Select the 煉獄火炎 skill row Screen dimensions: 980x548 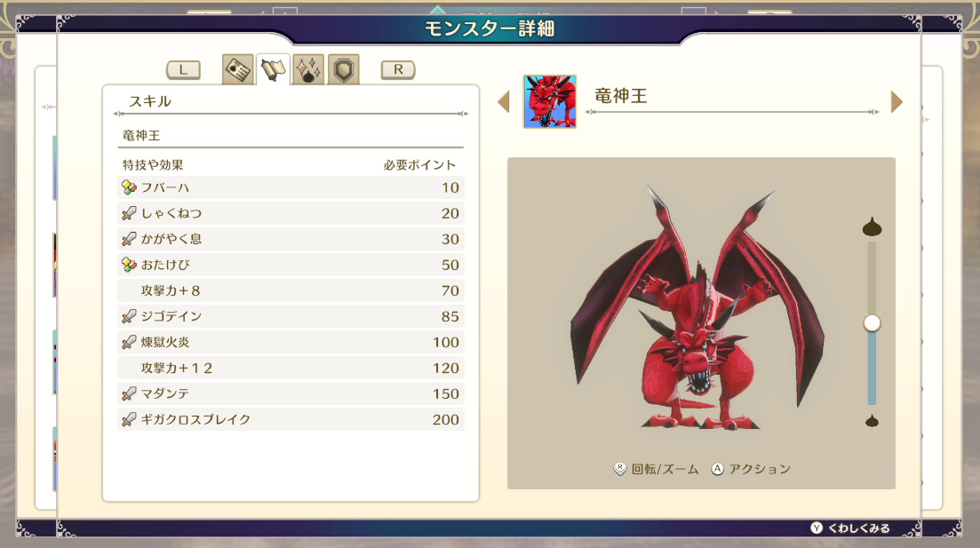pos(291,343)
